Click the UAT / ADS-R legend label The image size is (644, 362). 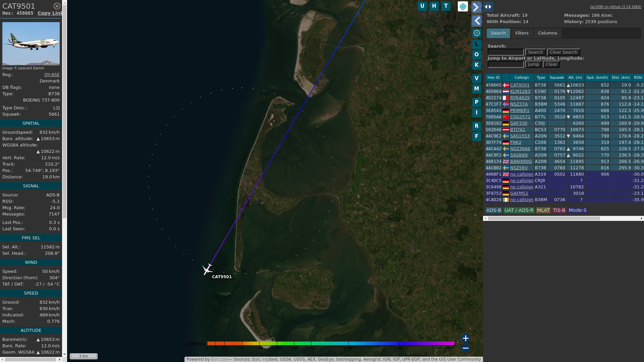coord(519,210)
